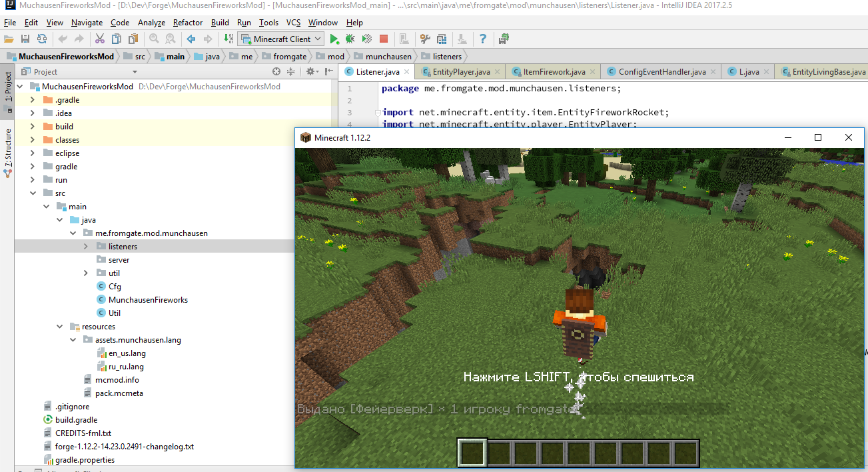
Task: Stop the running process red square
Action: click(x=384, y=39)
